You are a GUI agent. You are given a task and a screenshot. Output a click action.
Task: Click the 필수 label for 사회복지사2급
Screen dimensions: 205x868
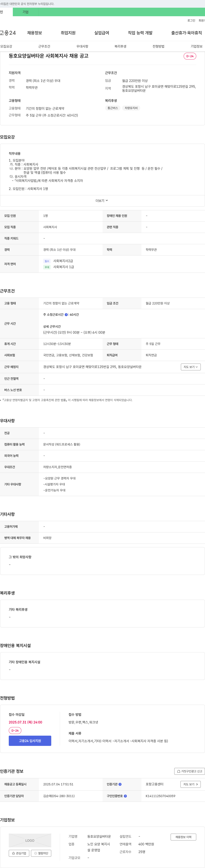[x=47, y=261]
